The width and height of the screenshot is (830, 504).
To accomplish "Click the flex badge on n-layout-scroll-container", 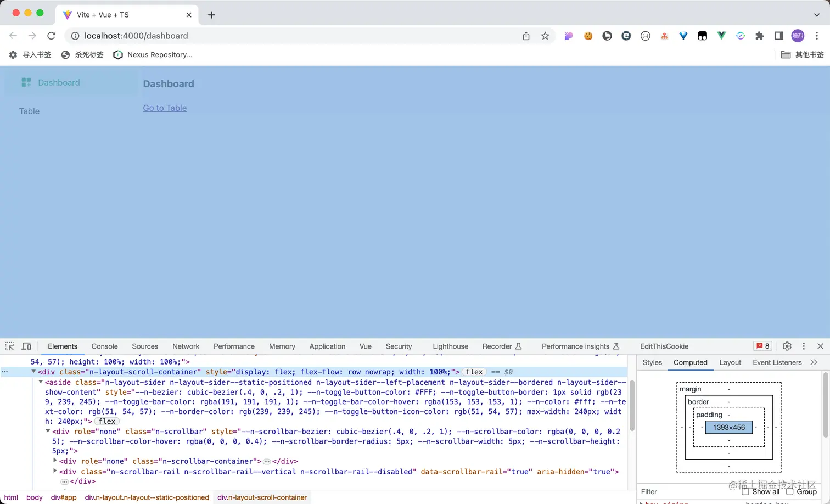I will click(474, 372).
